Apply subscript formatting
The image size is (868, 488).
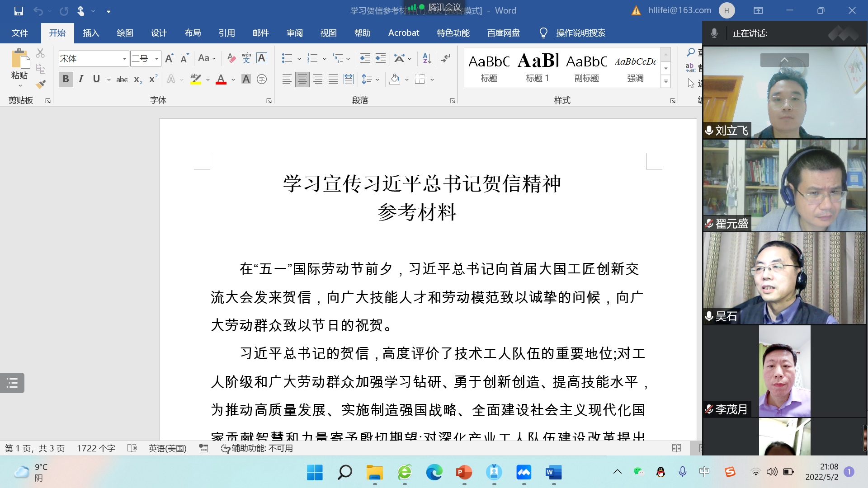(138, 80)
